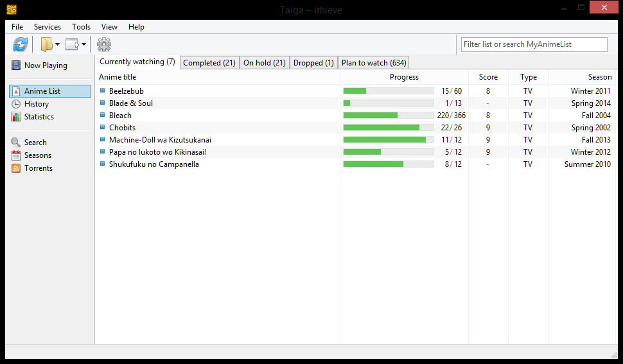
Task: Open the Tools menu
Action: point(81,26)
